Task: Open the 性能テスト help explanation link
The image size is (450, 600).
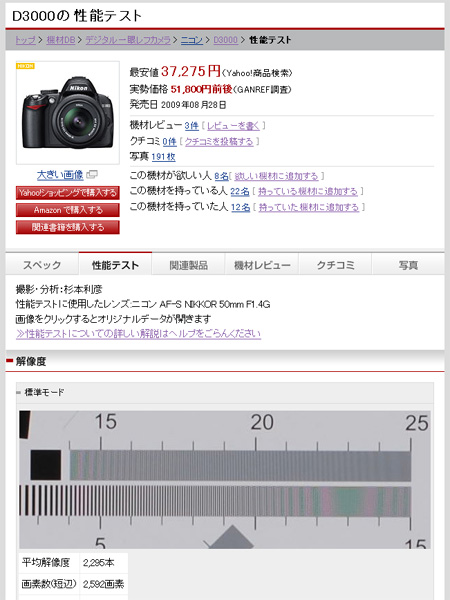Action: (x=138, y=334)
